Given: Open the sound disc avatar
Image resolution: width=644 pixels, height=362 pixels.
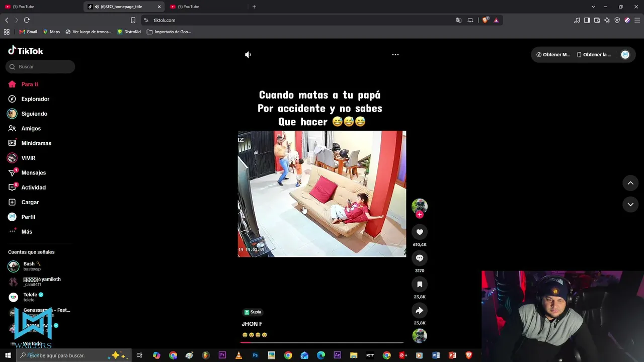Looking at the screenshot, I should [420, 336].
